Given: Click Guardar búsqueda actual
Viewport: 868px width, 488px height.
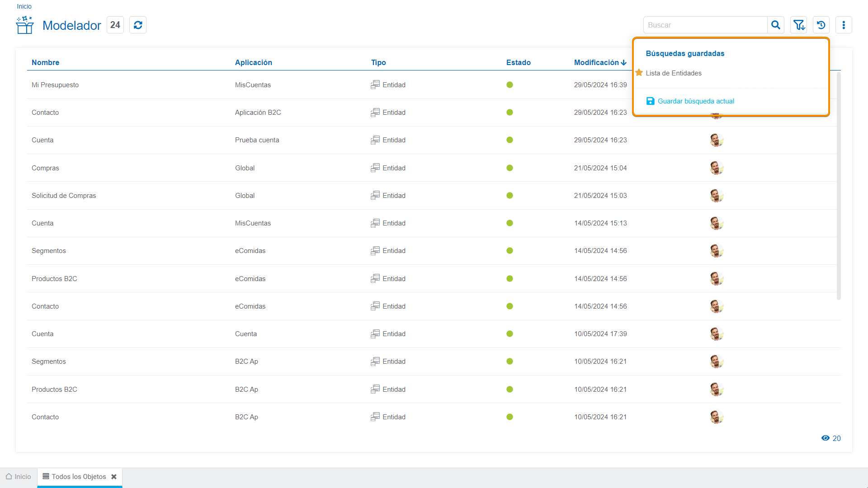Looking at the screenshot, I should click(x=695, y=101).
